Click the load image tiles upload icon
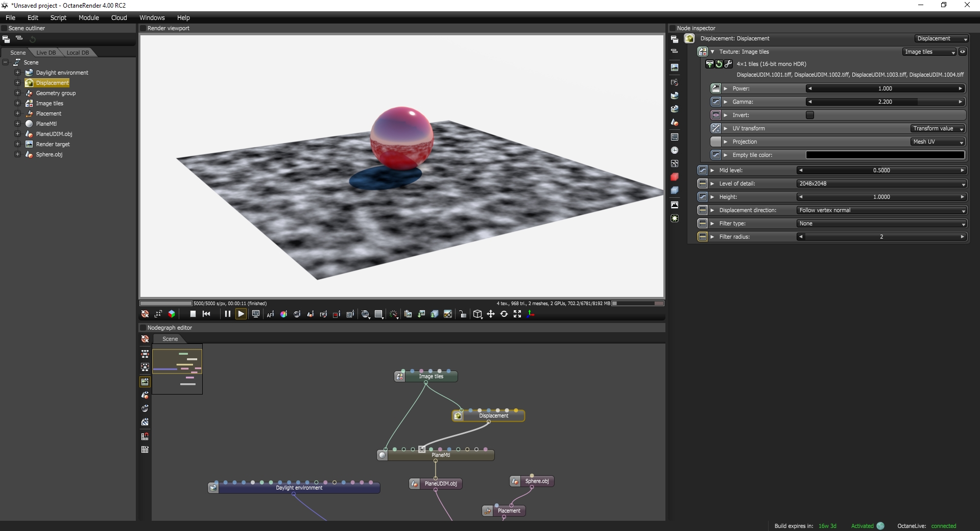Screen dimensions: 980x531 click(710, 64)
